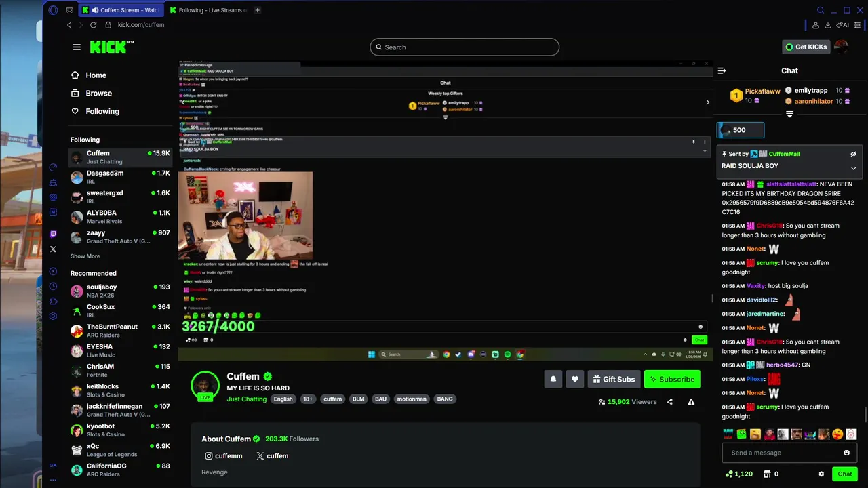Open souljaboy recommended channel
The width and height of the screenshot is (868, 488).
[120, 291]
